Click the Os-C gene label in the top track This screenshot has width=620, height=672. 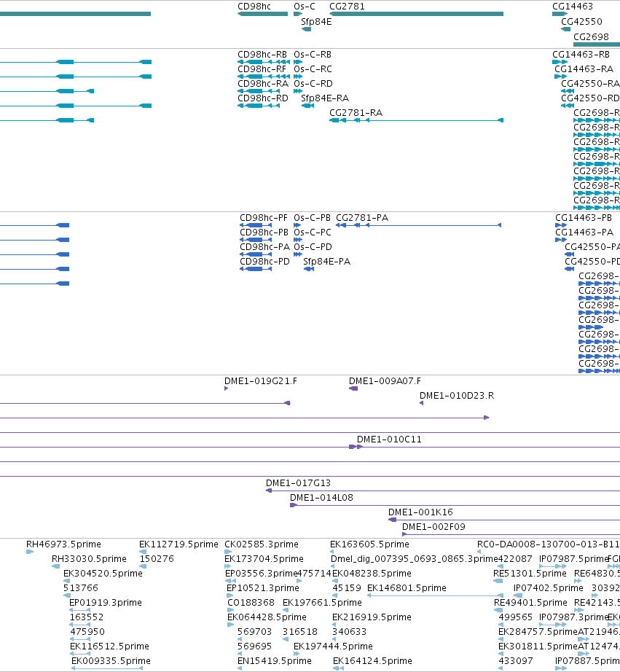[x=305, y=7]
